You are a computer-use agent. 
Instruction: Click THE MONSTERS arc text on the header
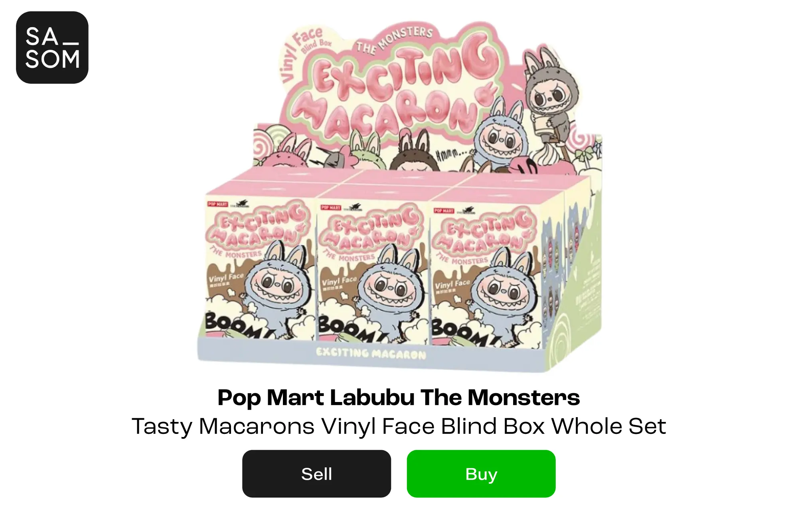[395, 40]
